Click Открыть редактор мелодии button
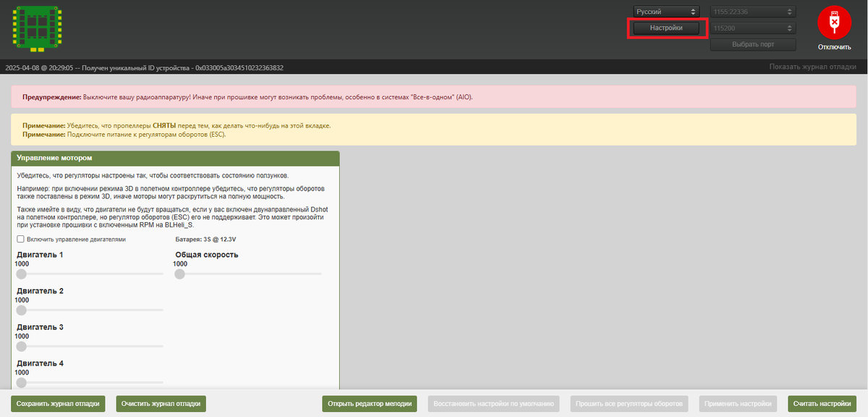The image size is (868, 417). tap(370, 404)
